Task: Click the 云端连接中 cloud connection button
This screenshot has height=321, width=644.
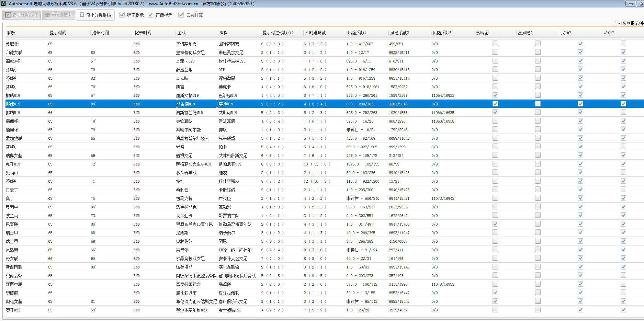Action: (x=58, y=15)
